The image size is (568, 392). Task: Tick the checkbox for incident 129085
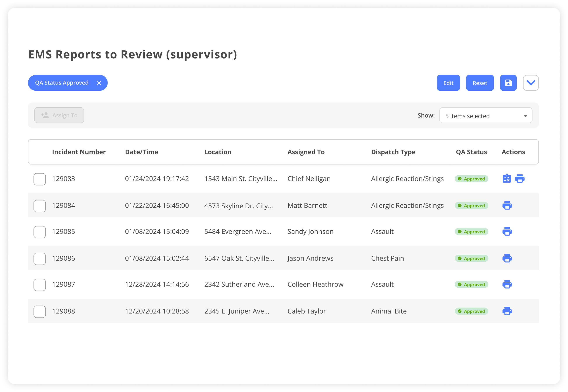point(40,232)
